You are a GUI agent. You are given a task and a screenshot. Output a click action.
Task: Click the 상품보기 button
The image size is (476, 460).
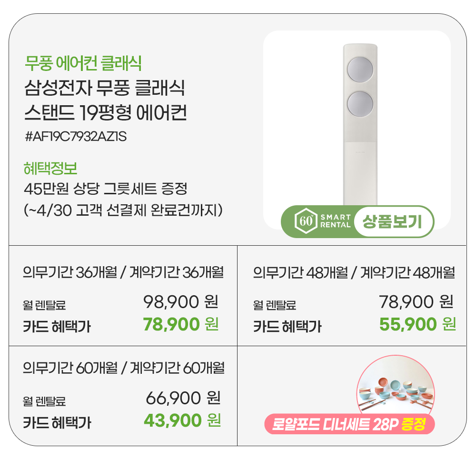pos(392,221)
